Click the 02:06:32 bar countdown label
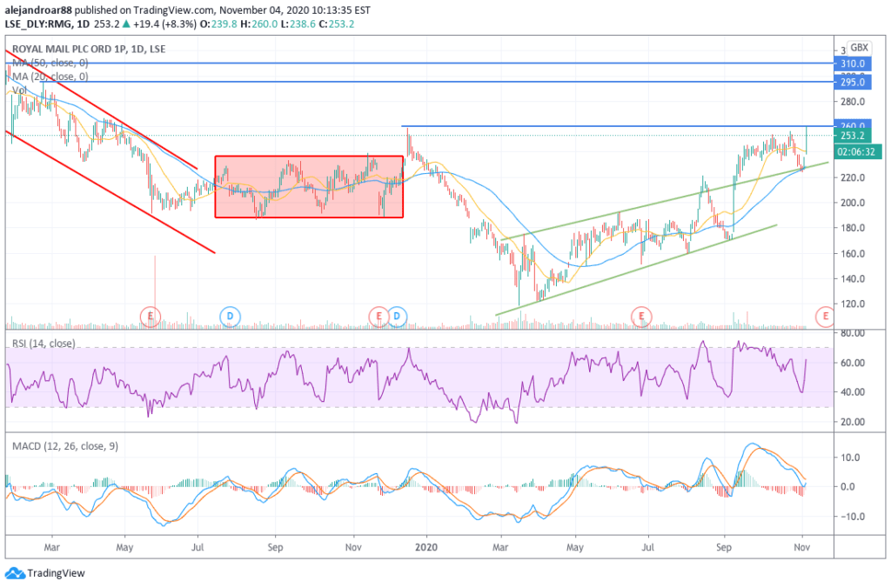The image size is (891, 588). point(854,151)
